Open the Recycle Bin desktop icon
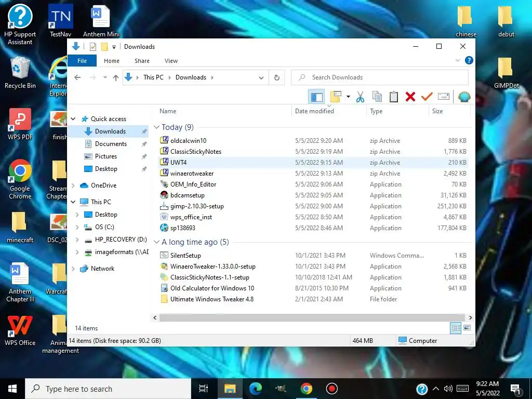 pyautogui.click(x=20, y=73)
